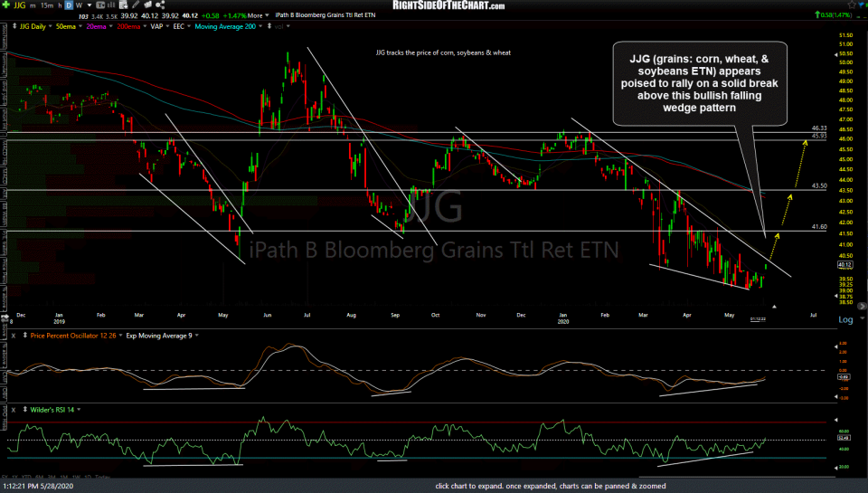Click the chart templates folder icon
This screenshot has width=868, height=493.
tap(147, 5)
